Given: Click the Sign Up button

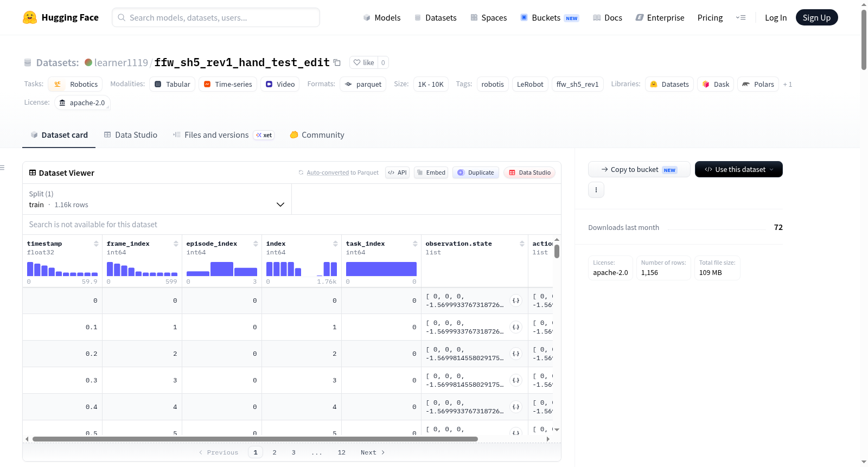Looking at the screenshot, I should tap(817, 17).
